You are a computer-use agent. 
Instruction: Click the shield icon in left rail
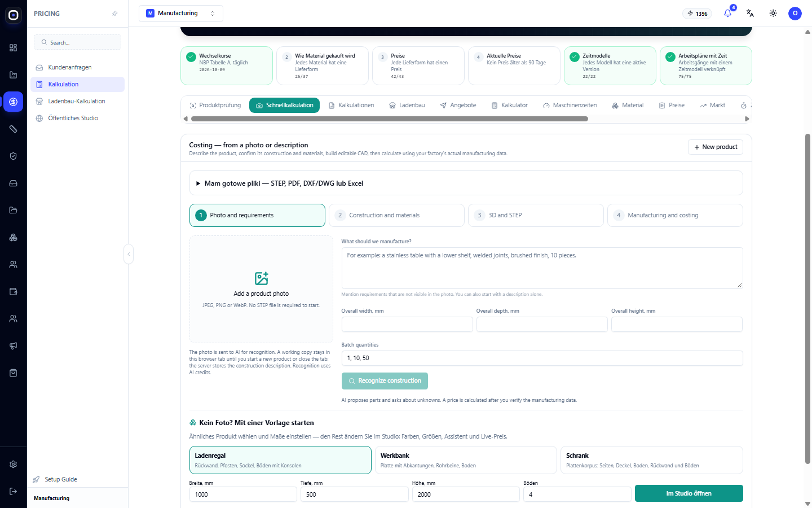(14, 156)
